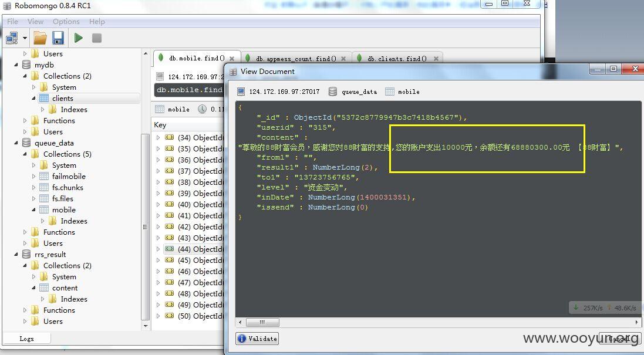Select the fs.chunks collection

pyautogui.click(x=68, y=188)
